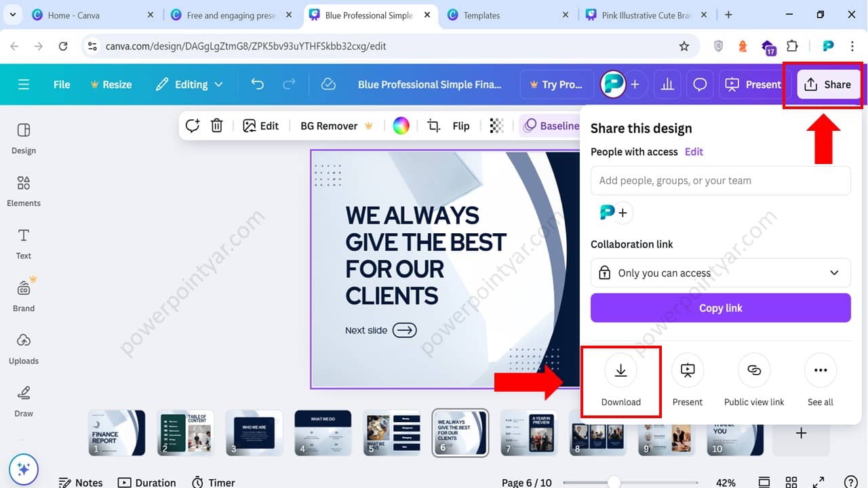The image size is (868, 488).
Task: Open the help question mark icon
Action: click(x=851, y=483)
